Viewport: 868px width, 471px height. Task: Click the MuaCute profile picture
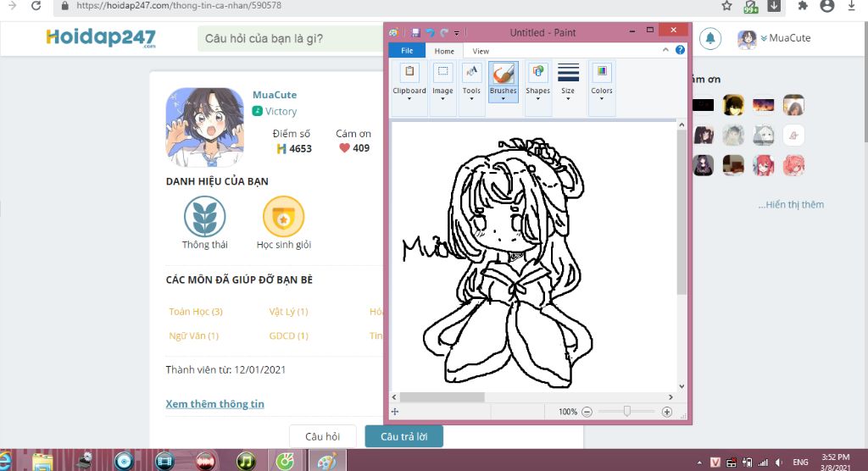pyautogui.click(x=205, y=127)
